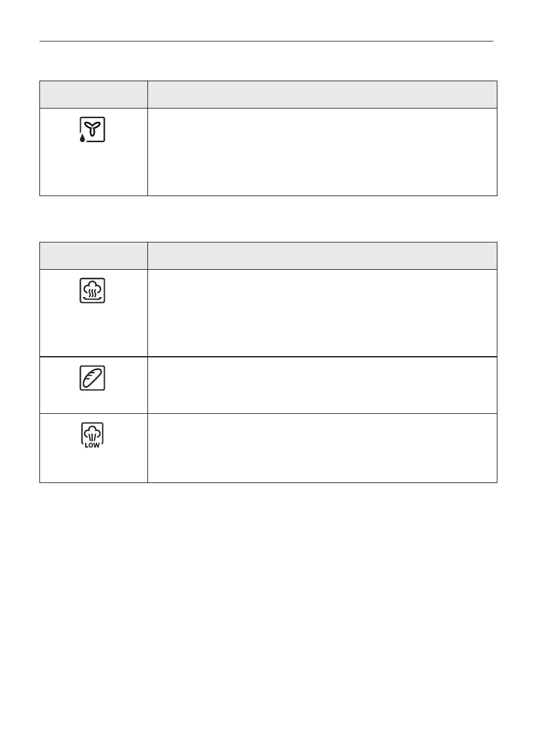Select empty cell beside LOW steam icon
This screenshot has width=533, height=756.
pyautogui.click(x=321, y=448)
